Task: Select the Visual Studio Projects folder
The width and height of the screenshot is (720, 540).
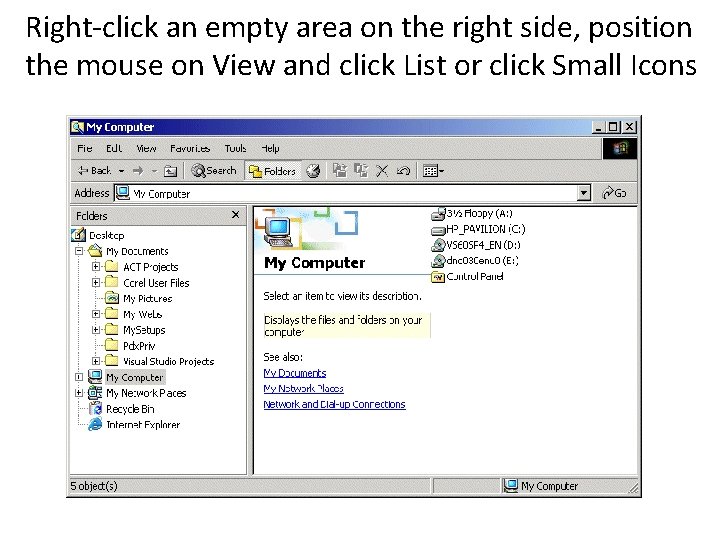Action: point(169,361)
